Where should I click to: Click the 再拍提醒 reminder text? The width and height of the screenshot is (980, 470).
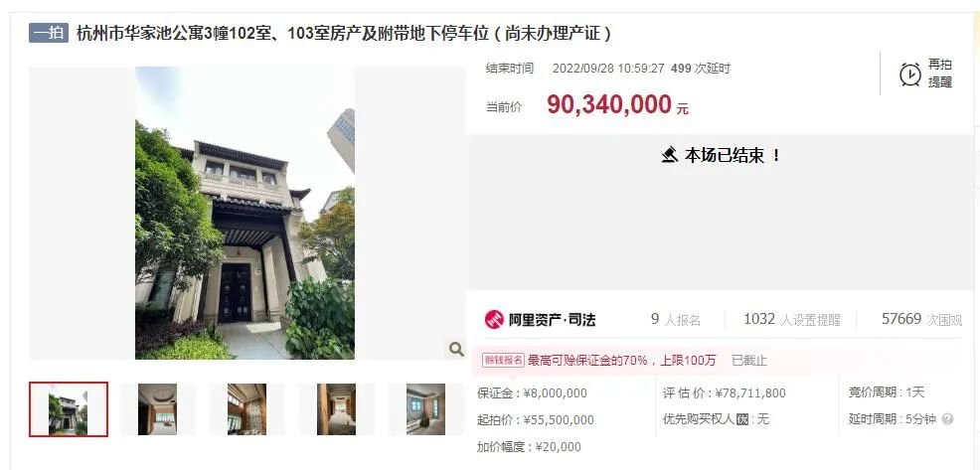[x=939, y=74]
